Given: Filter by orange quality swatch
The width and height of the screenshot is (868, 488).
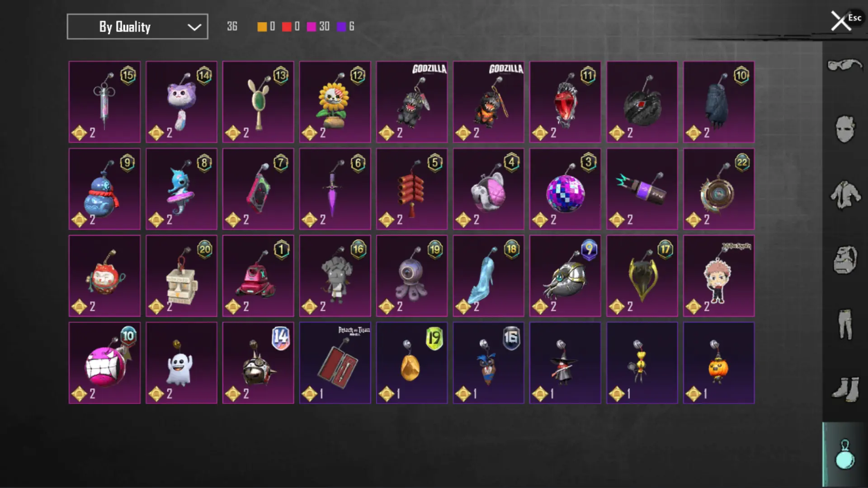Looking at the screenshot, I should click(262, 27).
